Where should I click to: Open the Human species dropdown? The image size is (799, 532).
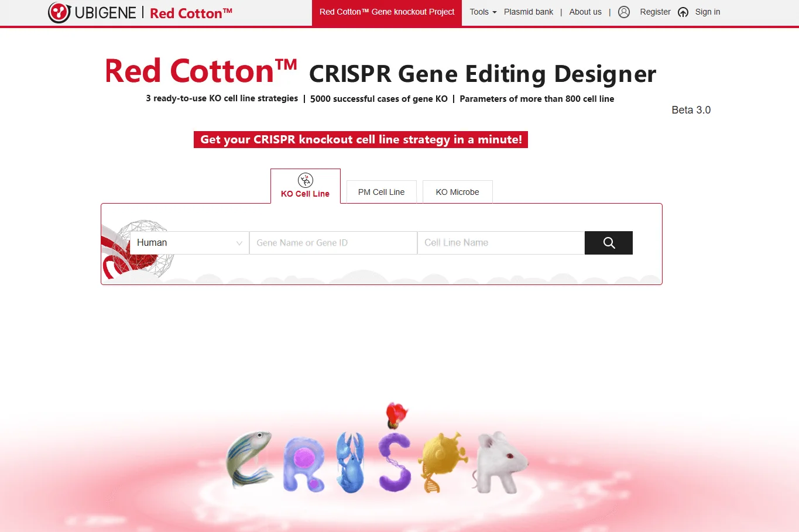pos(190,243)
